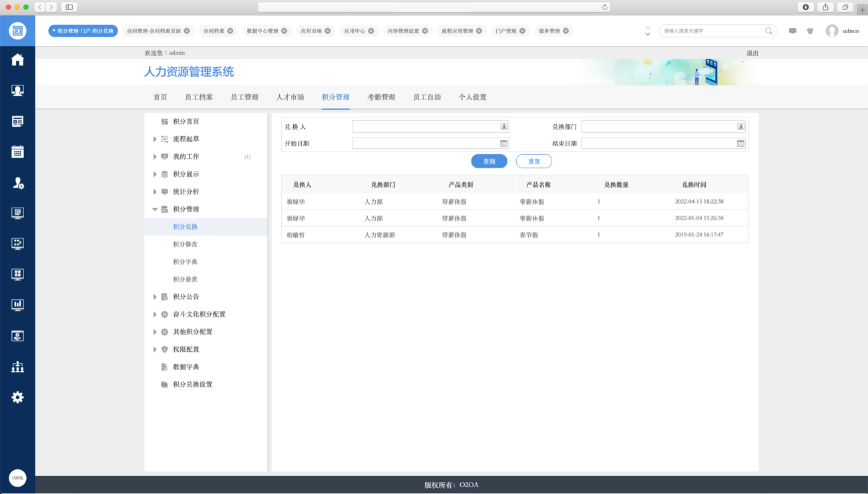Click the 重置 button

click(x=533, y=162)
